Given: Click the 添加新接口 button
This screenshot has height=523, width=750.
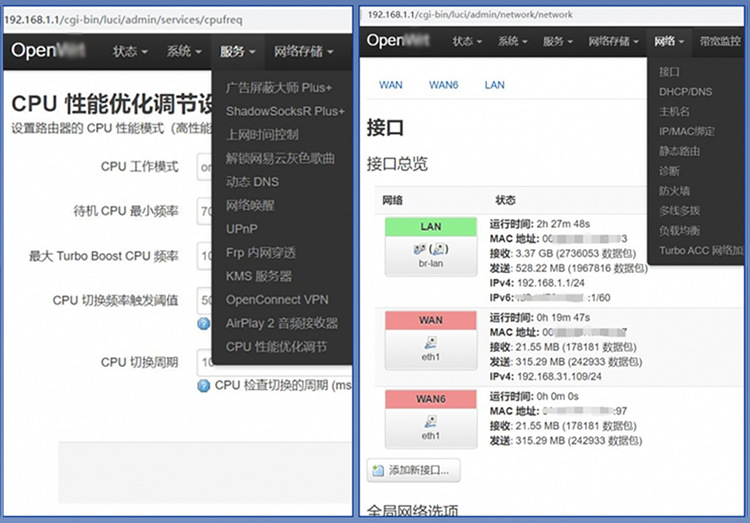Looking at the screenshot, I should point(414,470).
